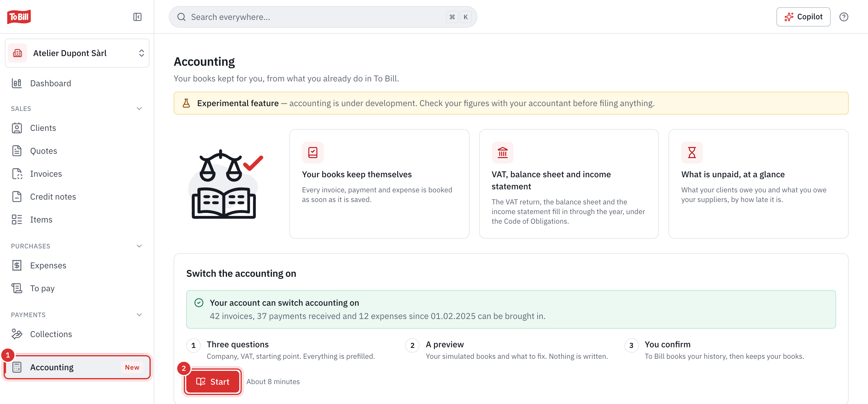
Task: Click the Start accounting setup button
Action: tap(212, 382)
